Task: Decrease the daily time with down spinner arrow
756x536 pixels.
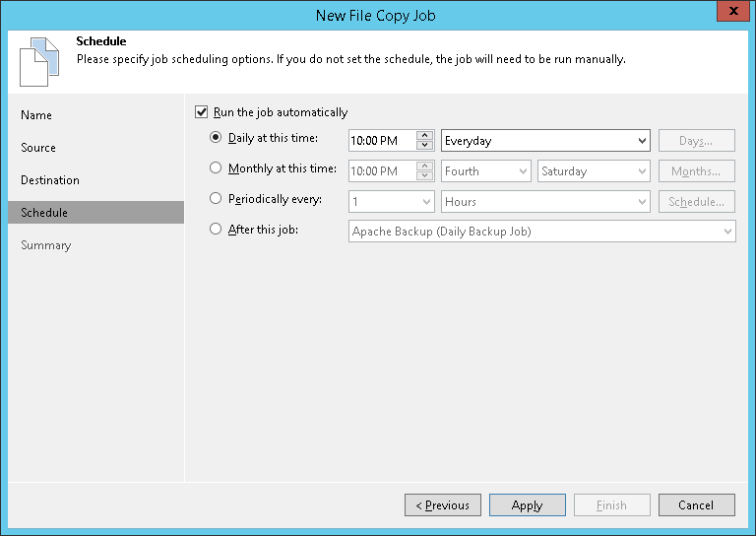Action: pos(424,146)
